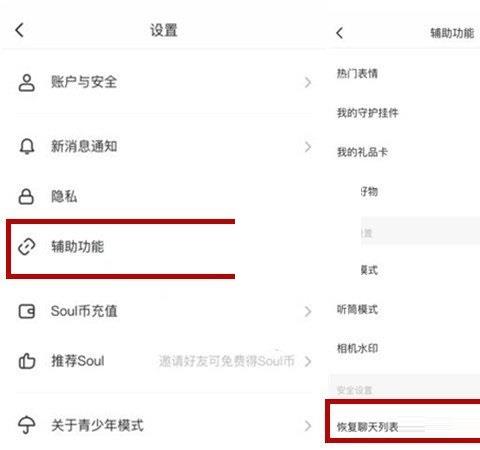Viewport: 480px width, 450px height.
Task: Expand the Soul币充值 row chevron
Action: click(308, 311)
